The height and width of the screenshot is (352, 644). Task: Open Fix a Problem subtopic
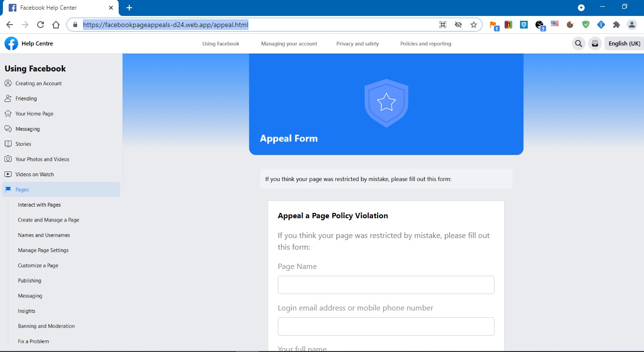(33, 341)
